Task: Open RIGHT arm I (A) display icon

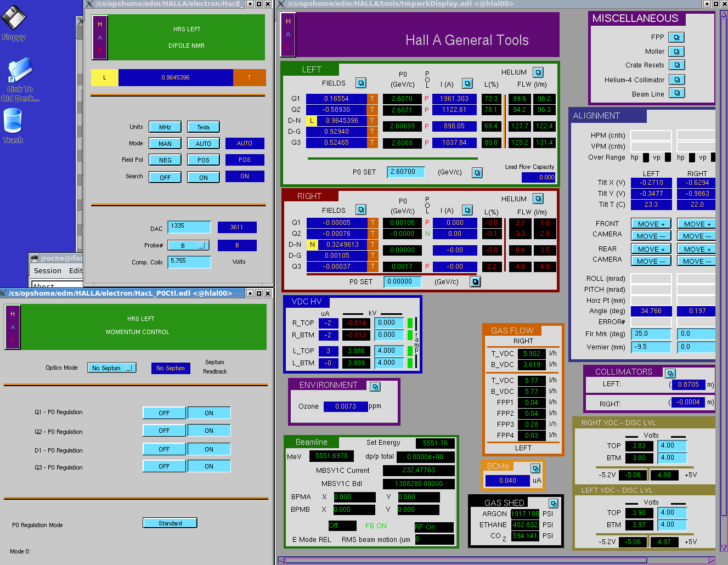Action: coord(467,210)
